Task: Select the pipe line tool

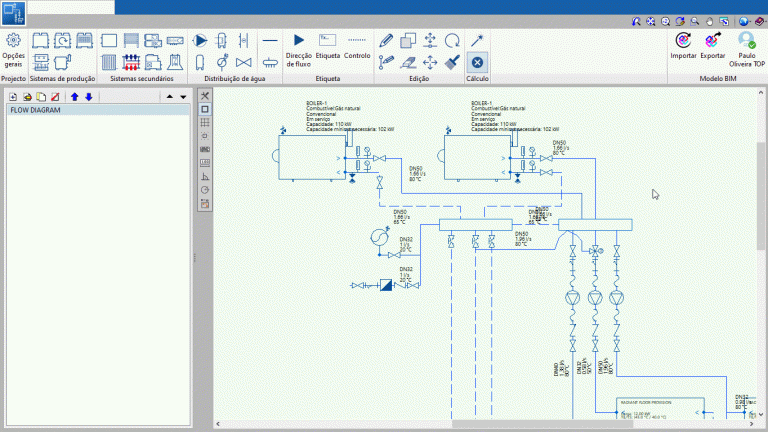Action: (x=270, y=40)
